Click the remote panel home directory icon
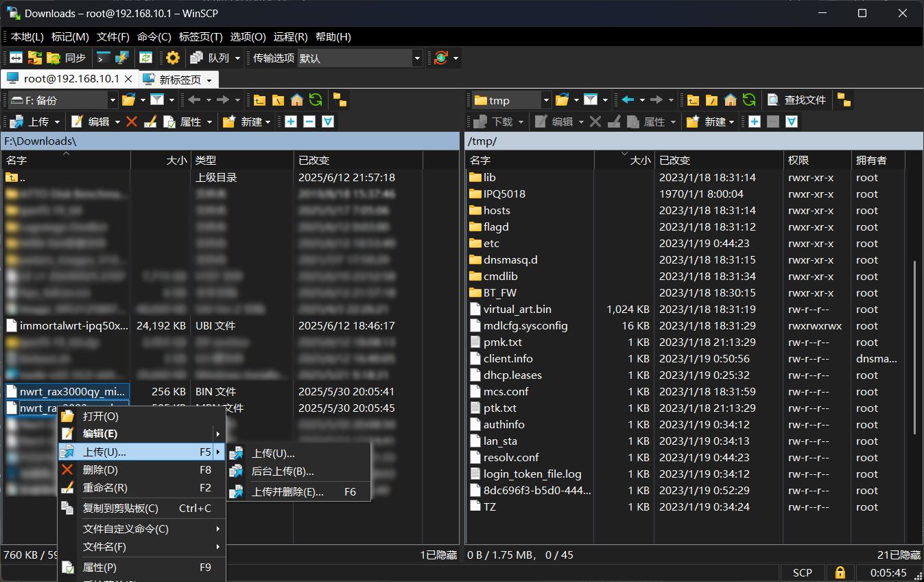924x582 pixels. click(731, 100)
